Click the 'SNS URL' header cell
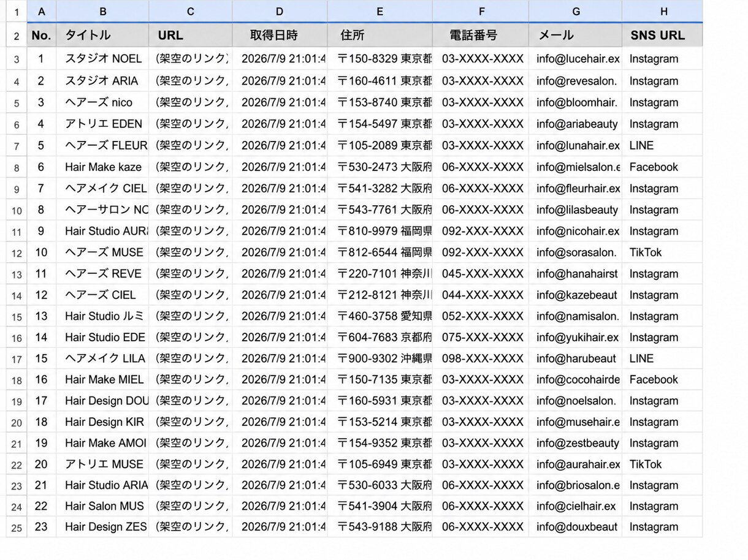 coord(663,36)
